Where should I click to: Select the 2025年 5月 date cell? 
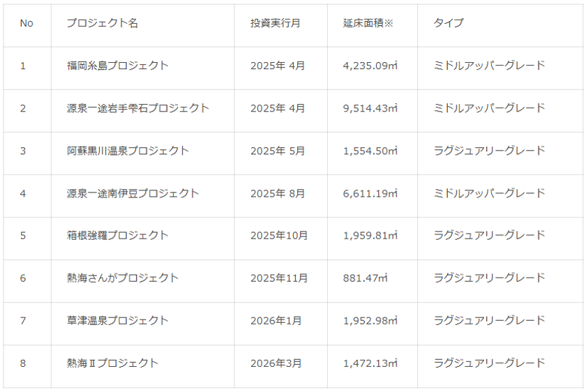[x=278, y=151]
